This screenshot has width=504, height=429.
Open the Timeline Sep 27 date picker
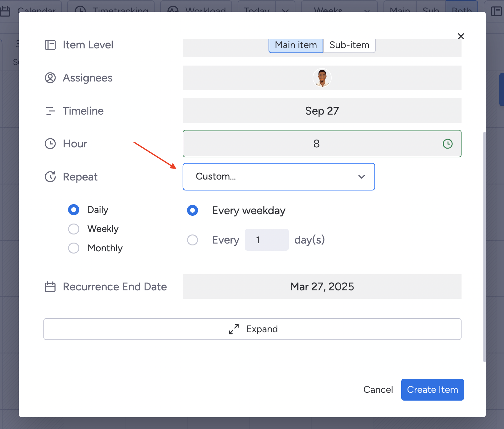tap(322, 111)
